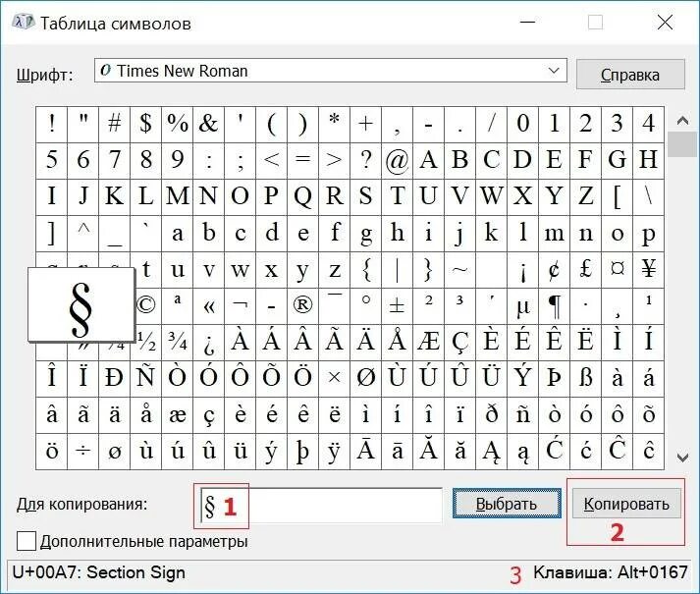Select the feminine ordinal ª symbol

178,306
